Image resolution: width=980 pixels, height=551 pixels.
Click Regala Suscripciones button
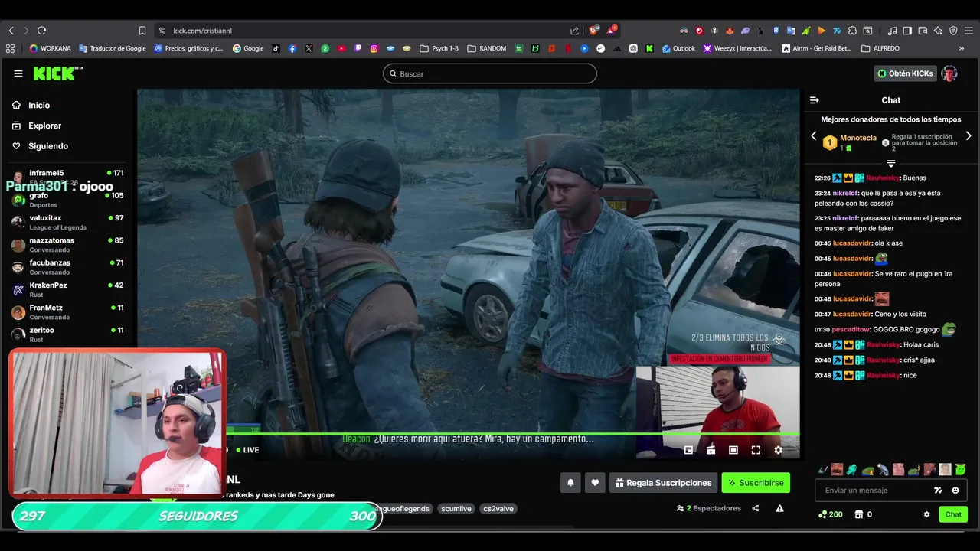click(x=664, y=483)
